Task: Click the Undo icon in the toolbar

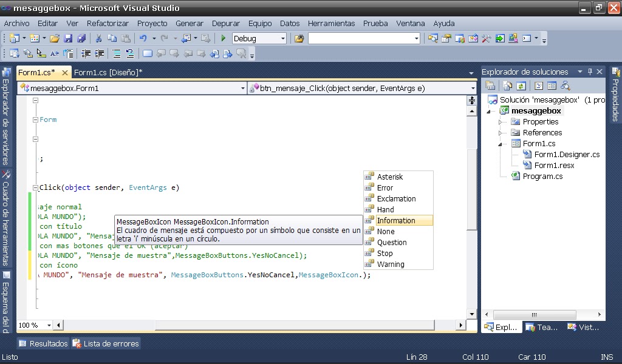Action: click(x=144, y=38)
